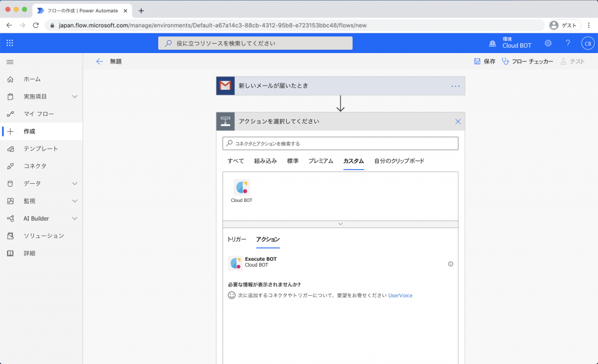Show info for Execute BOT action

450,264
